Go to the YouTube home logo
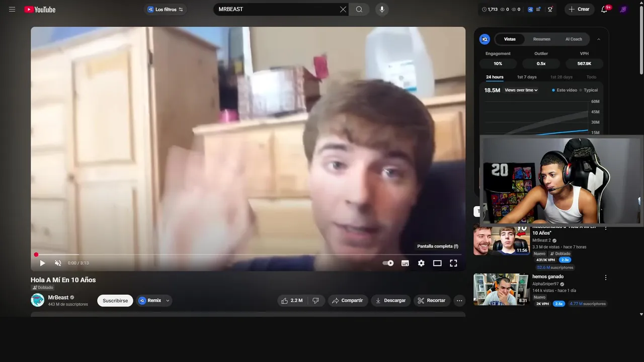This screenshot has height=362, width=644. coord(40,10)
